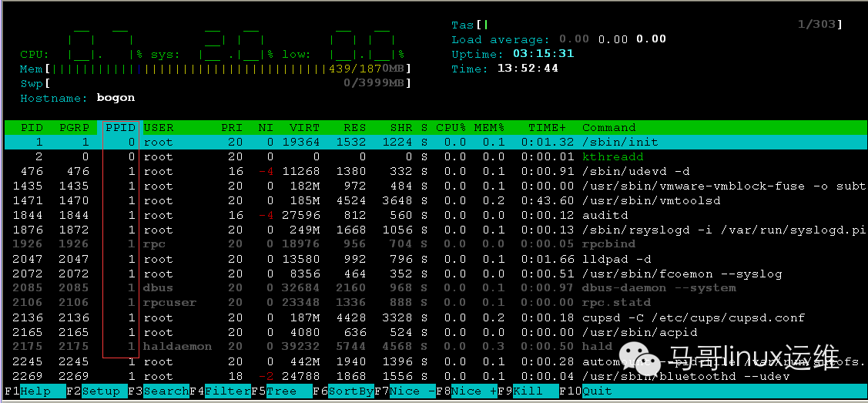Sort by TIME+ column header
This screenshot has width=868, height=403.
548,127
